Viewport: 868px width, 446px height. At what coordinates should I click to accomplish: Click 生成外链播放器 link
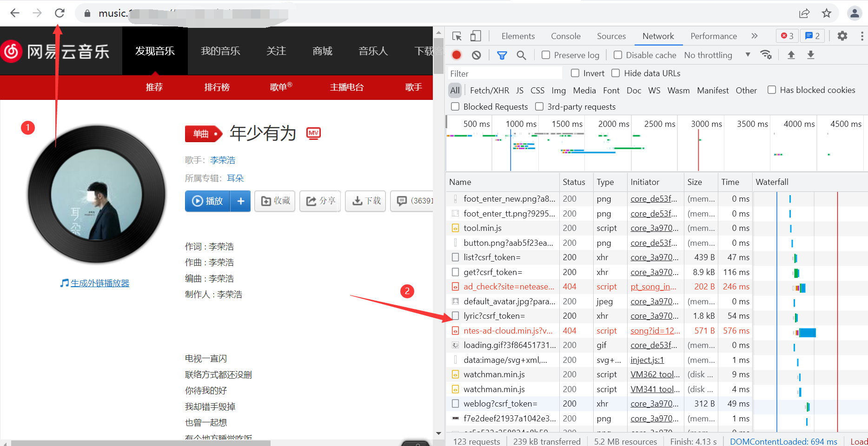pos(100,283)
